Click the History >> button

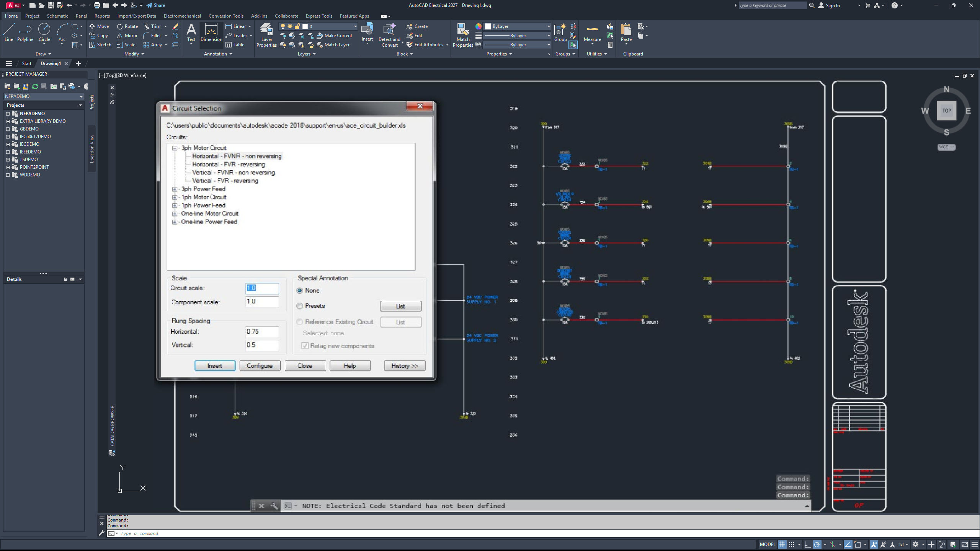[x=405, y=366]
